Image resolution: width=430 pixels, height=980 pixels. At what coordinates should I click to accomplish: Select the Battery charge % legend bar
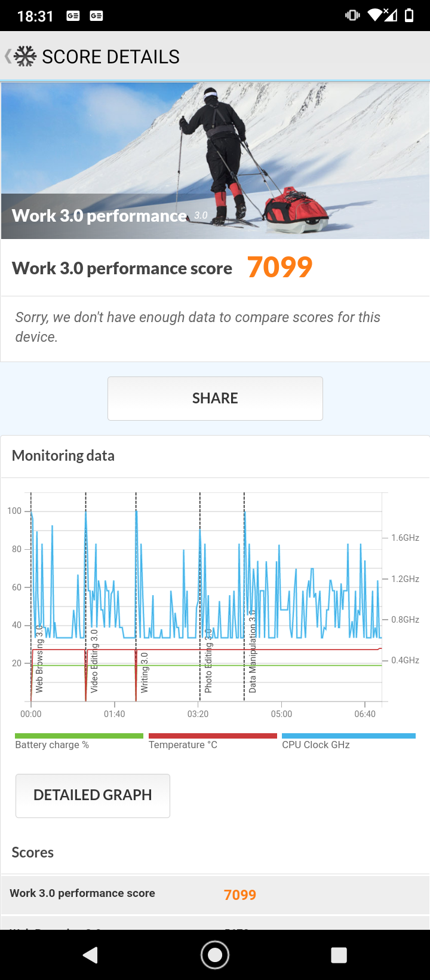pos(79,736)
